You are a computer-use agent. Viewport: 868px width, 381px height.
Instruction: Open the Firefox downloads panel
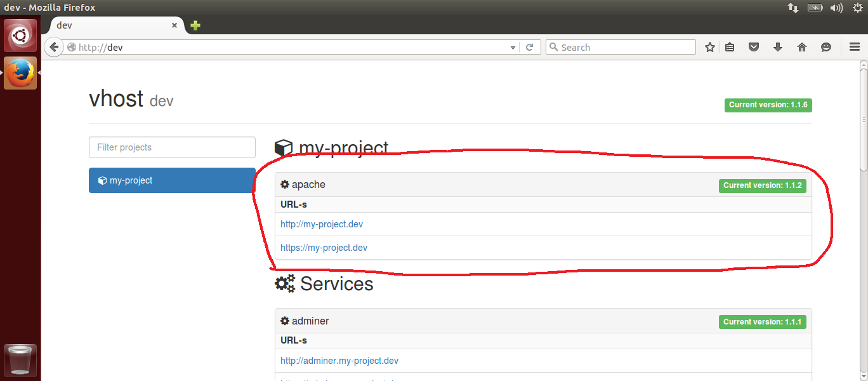778,47
